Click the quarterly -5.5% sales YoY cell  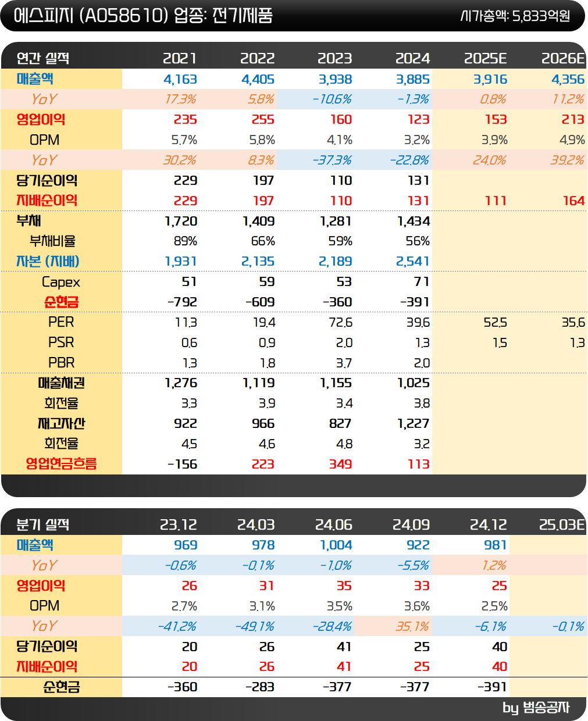coord(414,565)
